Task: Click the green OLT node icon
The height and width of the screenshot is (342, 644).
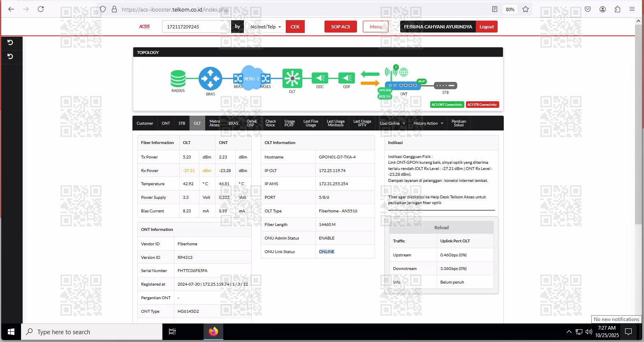Action: pos(292,78)
